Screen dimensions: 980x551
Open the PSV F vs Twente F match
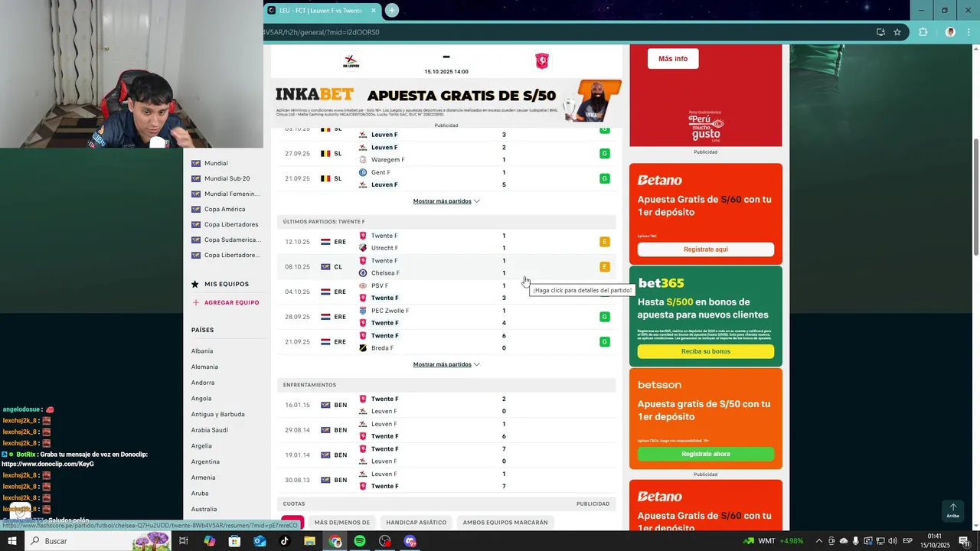pos(446,292)
